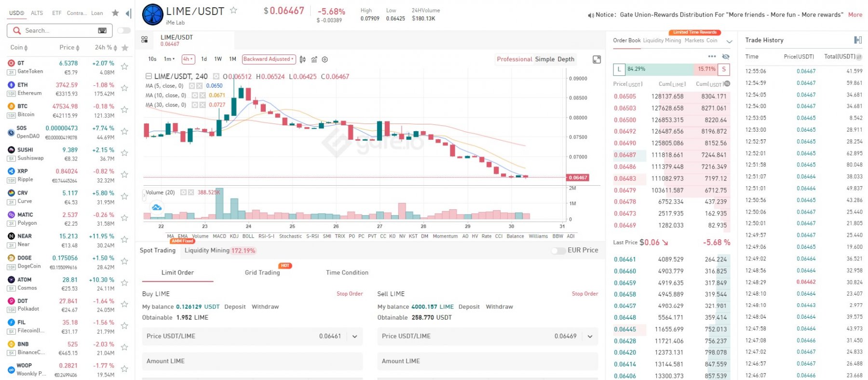This screenshot has height=380, width=868.
Task: Open the multi-chart grid layout icon
Action: [x=144, y=40]
